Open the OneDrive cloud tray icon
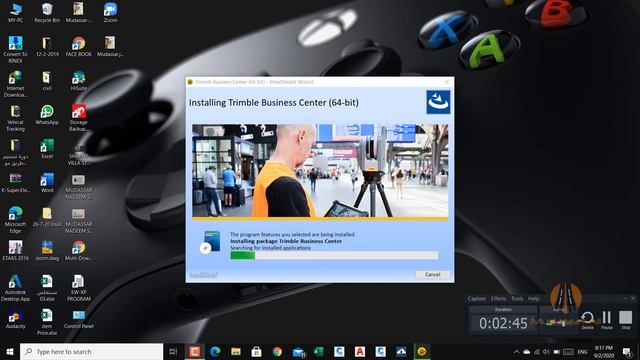This screenshot has width=640, height=360. 527,352
